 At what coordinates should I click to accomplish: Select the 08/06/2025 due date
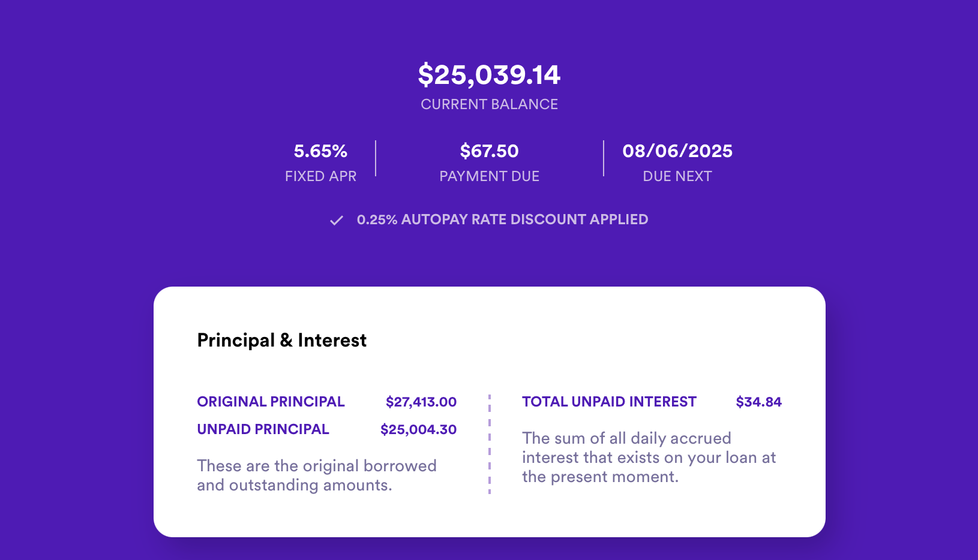click(x=677, y=151)
